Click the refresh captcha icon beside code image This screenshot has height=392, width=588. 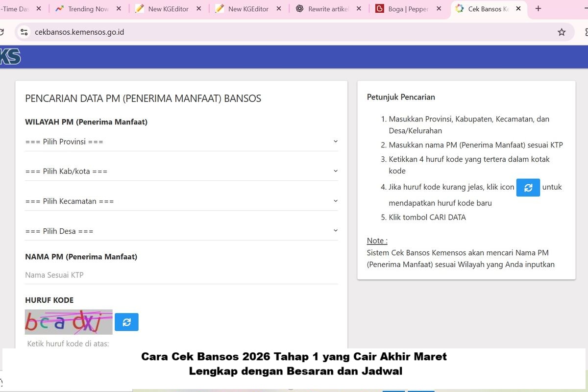(126, 322)
